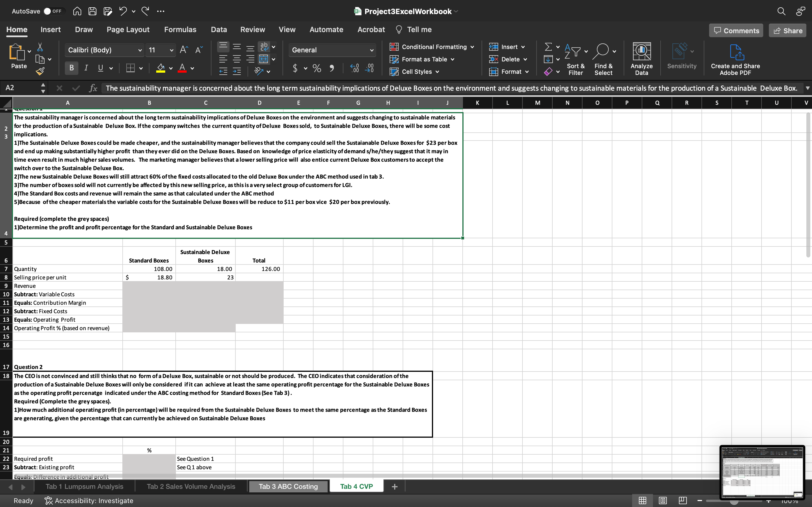812x507 pixels.
Task: Click Increase Decimal formatting icon
Action: [354, 68]
